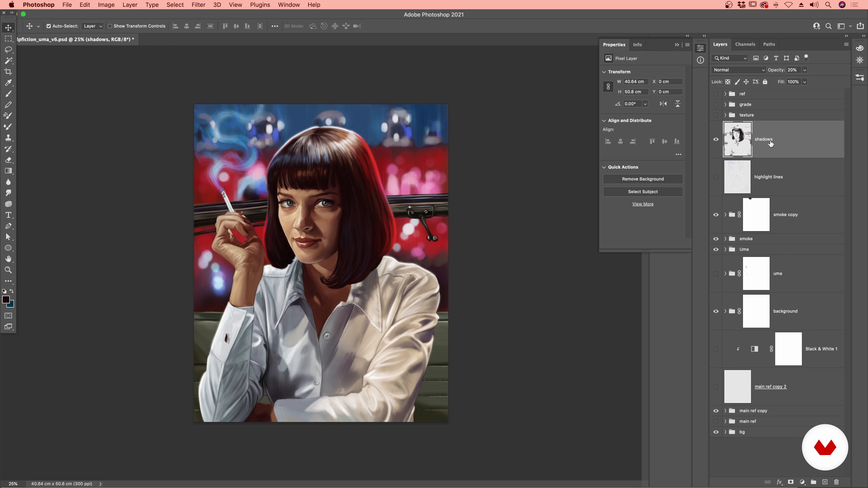
Task: Select the Eyedropper tool
Action: click(8, 83)
